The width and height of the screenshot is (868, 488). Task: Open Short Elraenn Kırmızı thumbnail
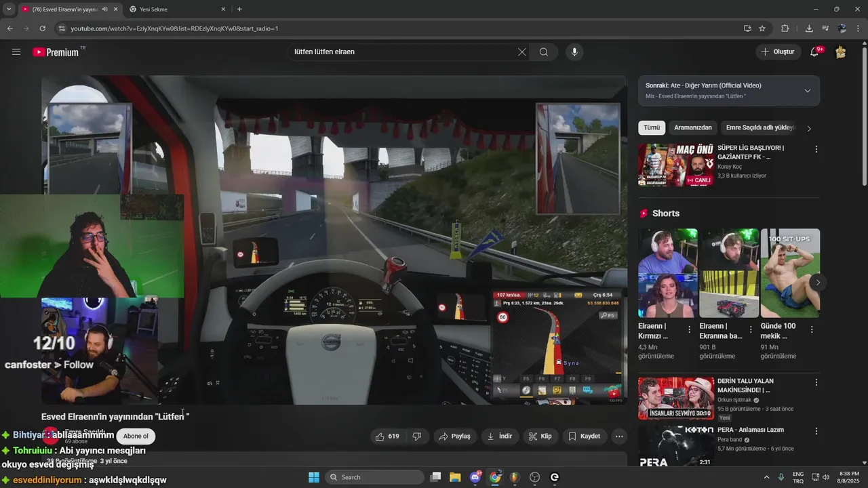pyautogui.click(x=667, y=273)
